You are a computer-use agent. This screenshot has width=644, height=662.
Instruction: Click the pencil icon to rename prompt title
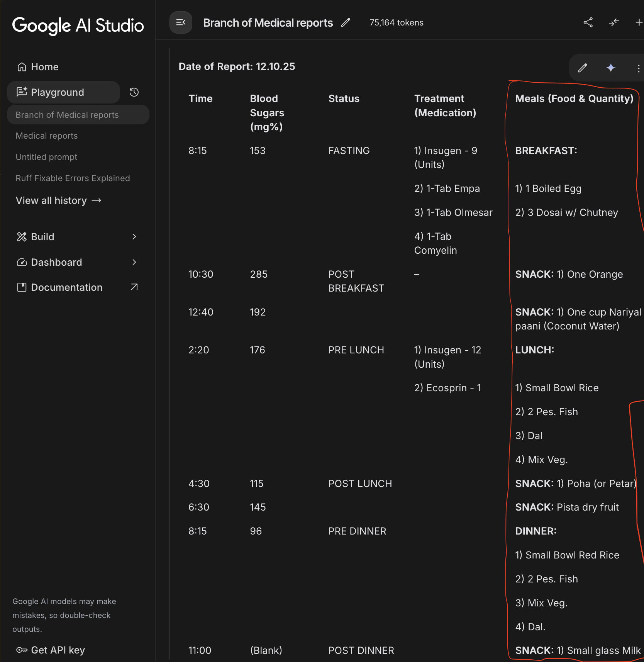(346, 22)
